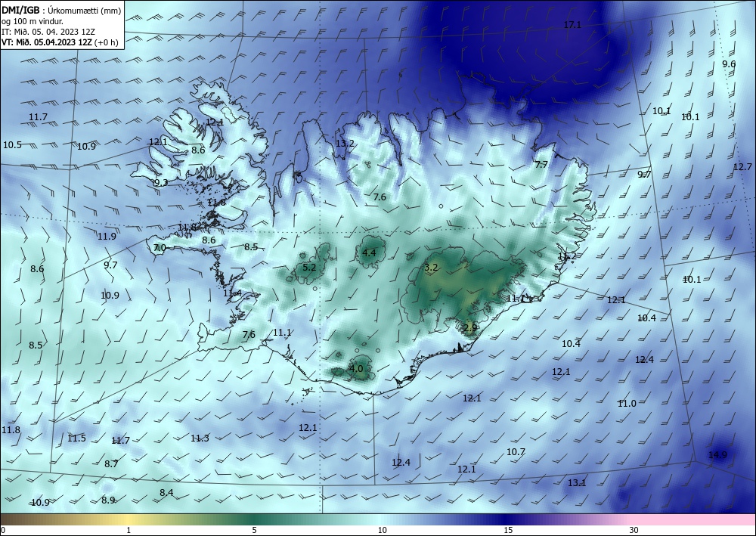This screenshot has height=536, width=756.
Task: Click the '15' label on the color scale
Action: coord(508,530)
